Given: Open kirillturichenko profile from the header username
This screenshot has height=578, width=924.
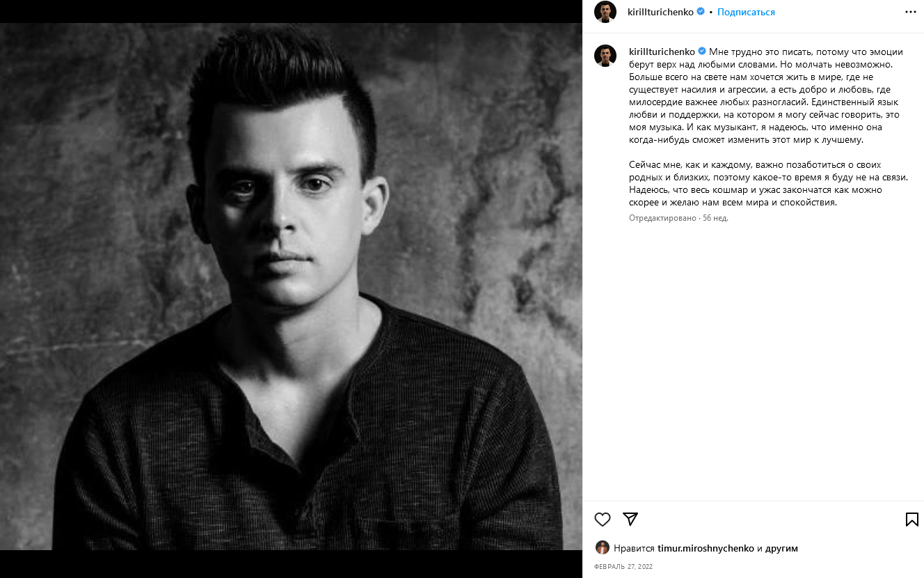Looking at the screenshot, I should pos(660,13).
